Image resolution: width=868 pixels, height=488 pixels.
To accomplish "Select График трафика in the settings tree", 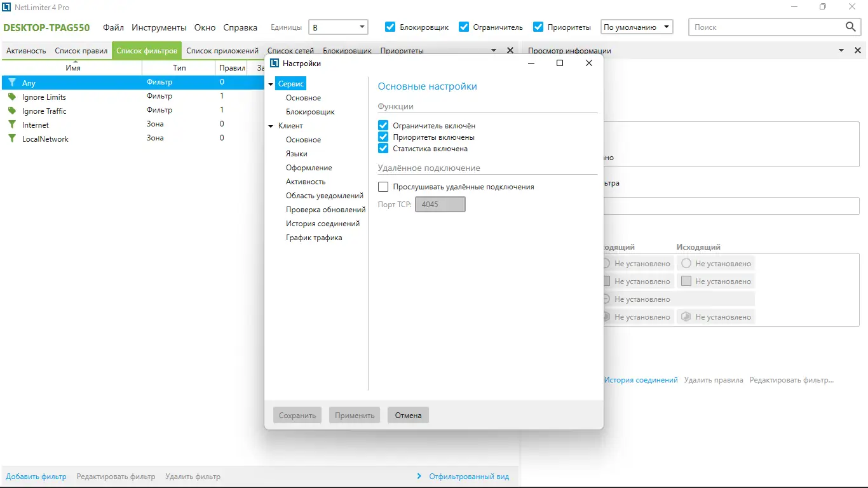I will coord(314,238).
